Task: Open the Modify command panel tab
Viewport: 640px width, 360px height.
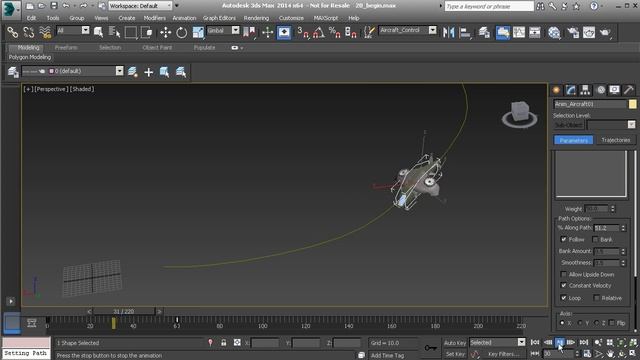Action: point(571,90)
